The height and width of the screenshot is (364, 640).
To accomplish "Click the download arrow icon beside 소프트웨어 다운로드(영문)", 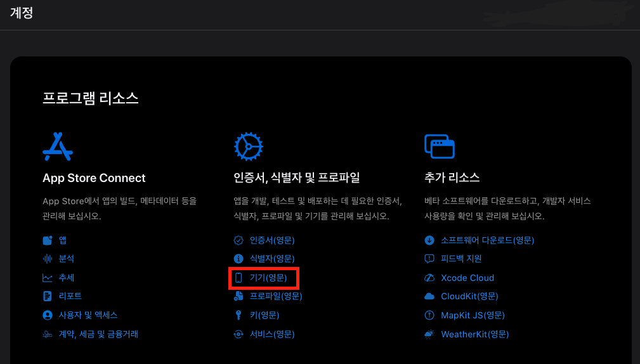I will [x=429, y=240].
